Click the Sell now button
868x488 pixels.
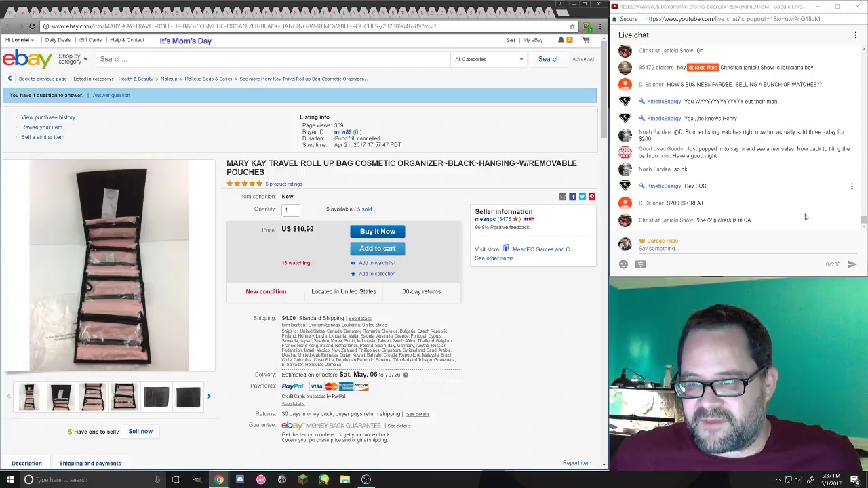[x=140, y=432]
